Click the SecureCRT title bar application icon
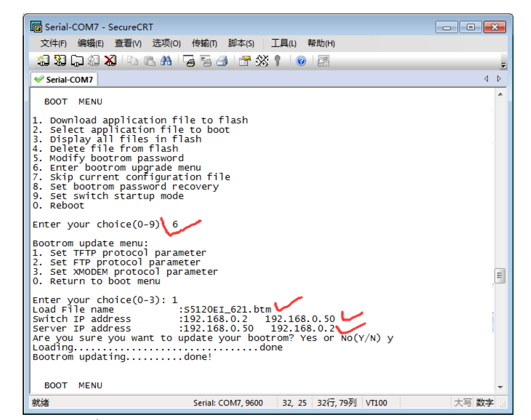 tap(36, 26)
